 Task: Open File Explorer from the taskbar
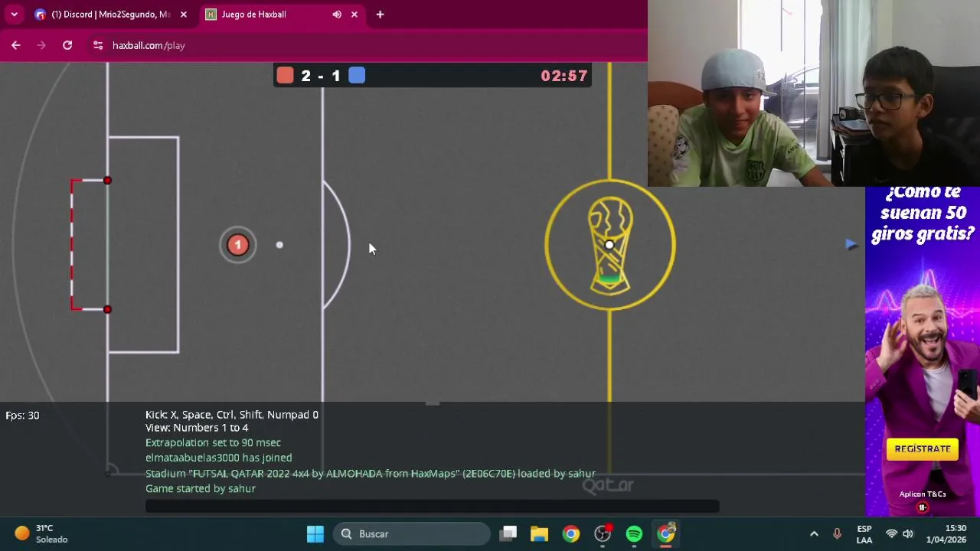tap(539, 534)
